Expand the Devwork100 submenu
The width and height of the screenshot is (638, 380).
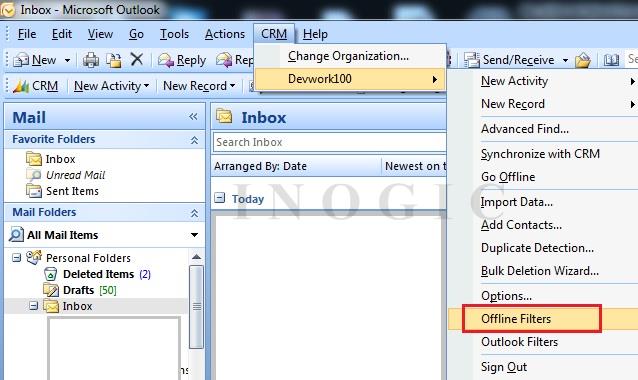coord(350,79)
